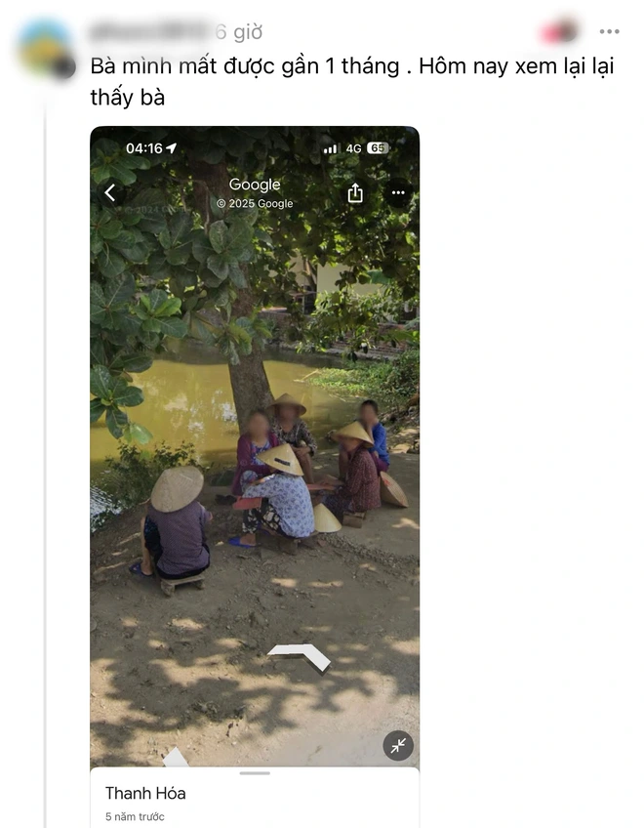Open the share icon beside Google title
Screen dimensions: 644x828
click(355, 192)
